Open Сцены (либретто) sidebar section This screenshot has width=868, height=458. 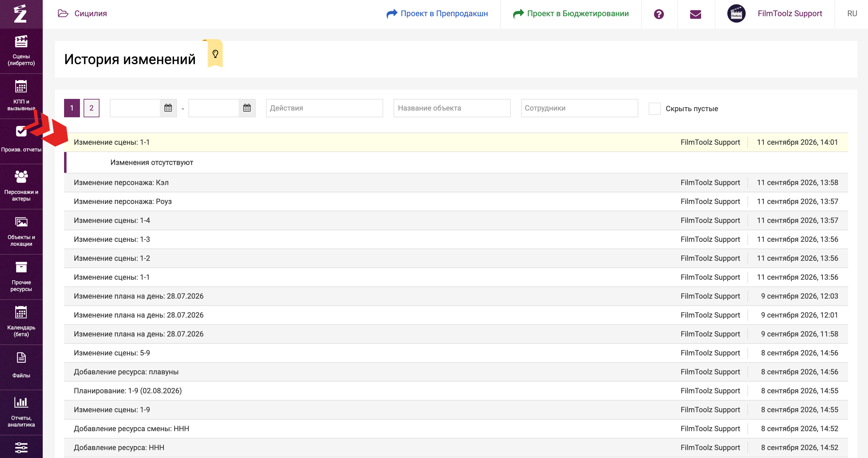[x=21, y=51]
